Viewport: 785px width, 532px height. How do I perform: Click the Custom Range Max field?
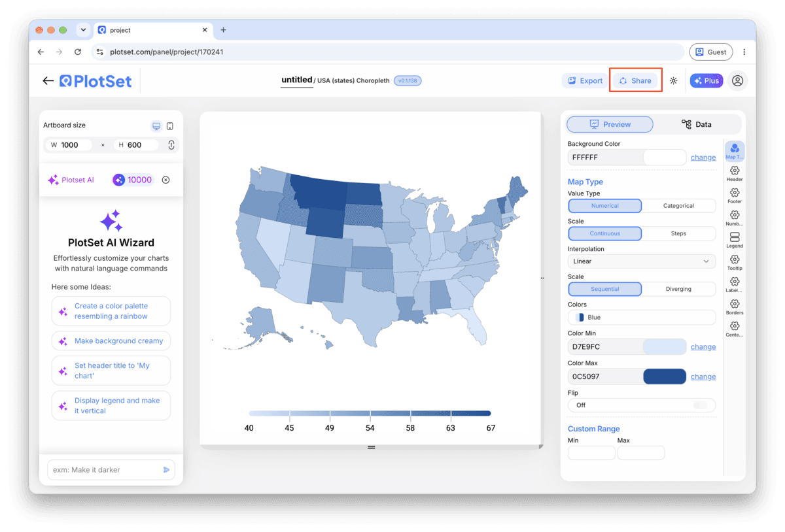click(x=641, y=453)
